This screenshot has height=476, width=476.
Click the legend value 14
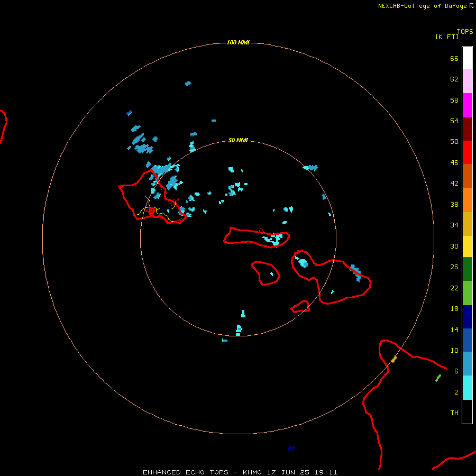pos(454,329)
